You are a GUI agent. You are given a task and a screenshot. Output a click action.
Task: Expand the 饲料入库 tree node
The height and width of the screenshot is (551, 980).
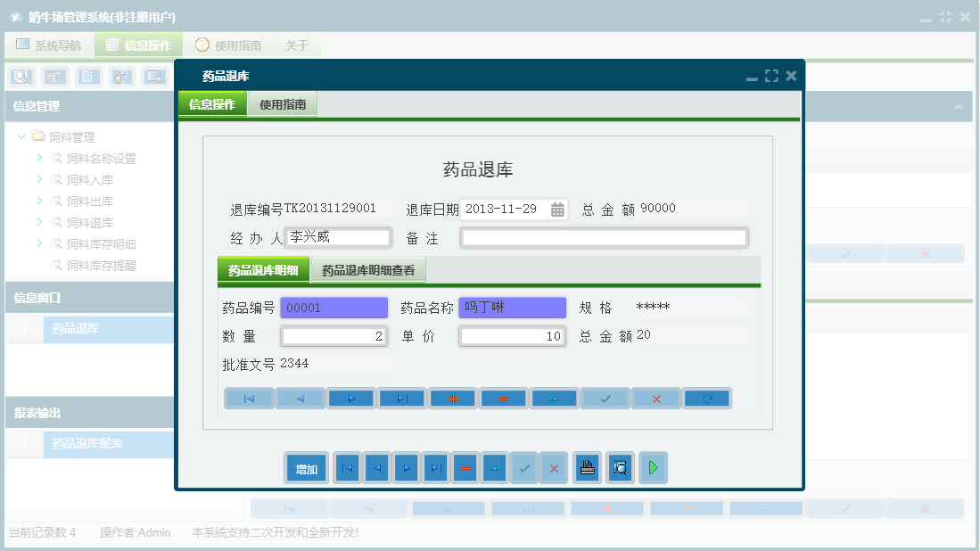coord(40,180)
